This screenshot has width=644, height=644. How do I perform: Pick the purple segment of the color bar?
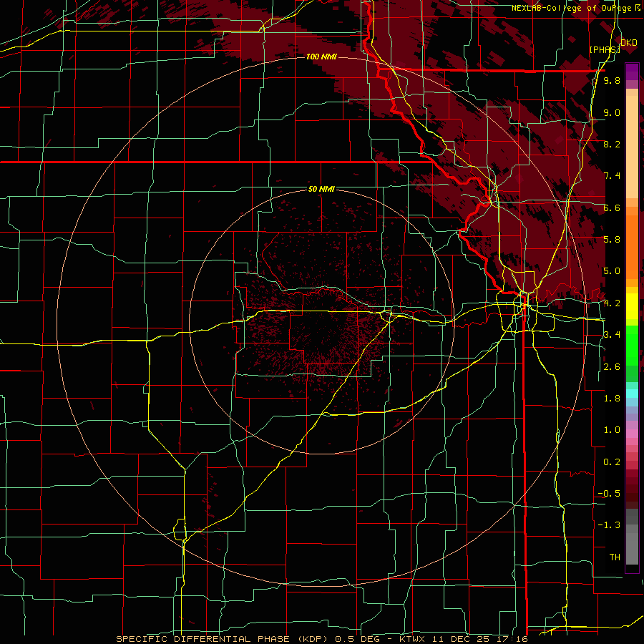click(x=632, y=72)
